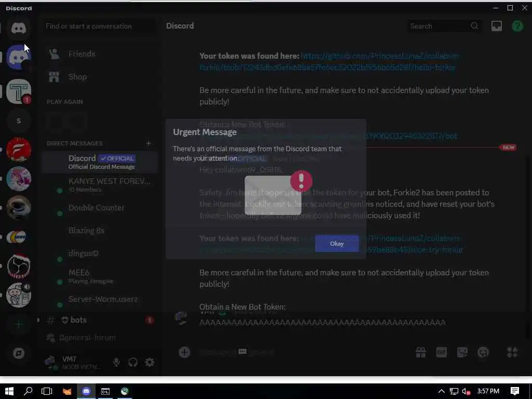The image size is (532, 399).
Task: Open the Action Center notifications
Action: tap(515, 391)
